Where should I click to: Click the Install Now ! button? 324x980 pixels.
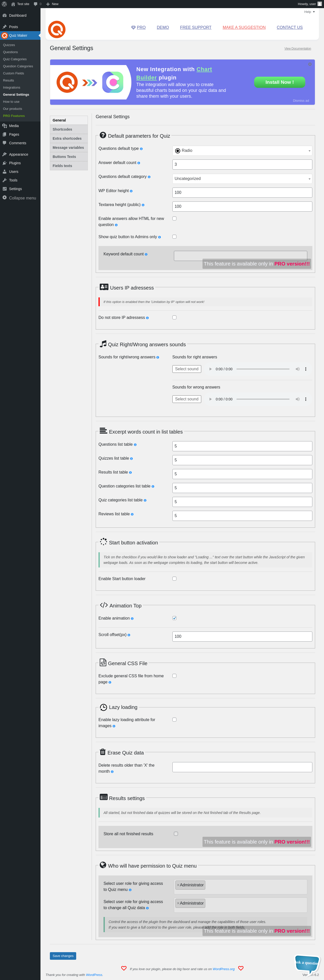[279, 82]
